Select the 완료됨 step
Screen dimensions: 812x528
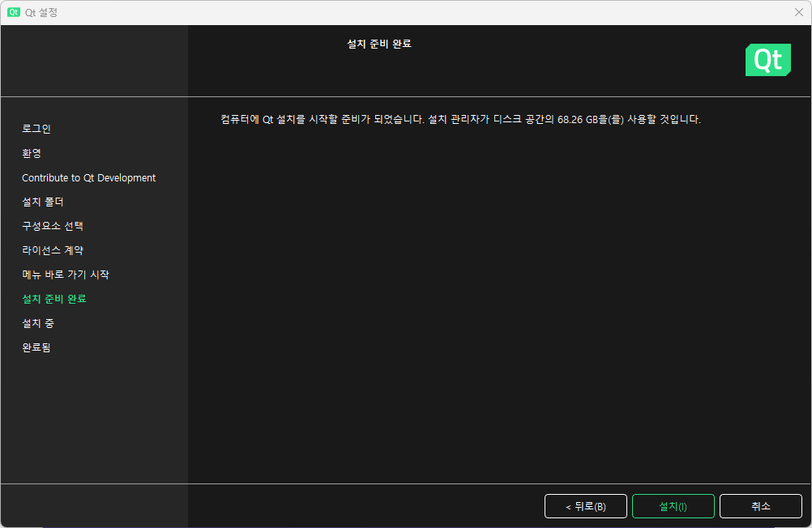[x=36, y=347]
